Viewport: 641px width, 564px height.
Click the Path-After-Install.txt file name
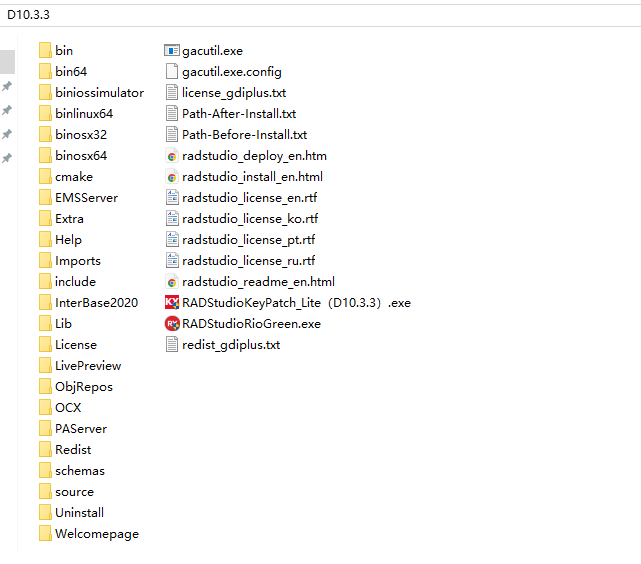239,114
